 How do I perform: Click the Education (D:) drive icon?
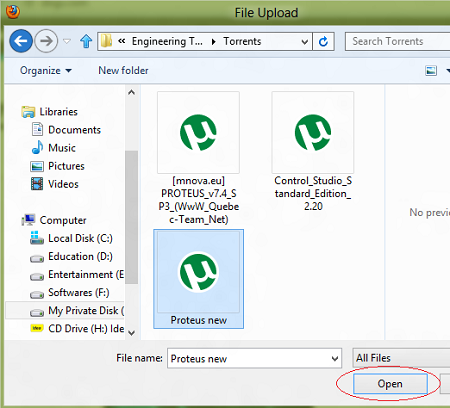click(37, 258)
